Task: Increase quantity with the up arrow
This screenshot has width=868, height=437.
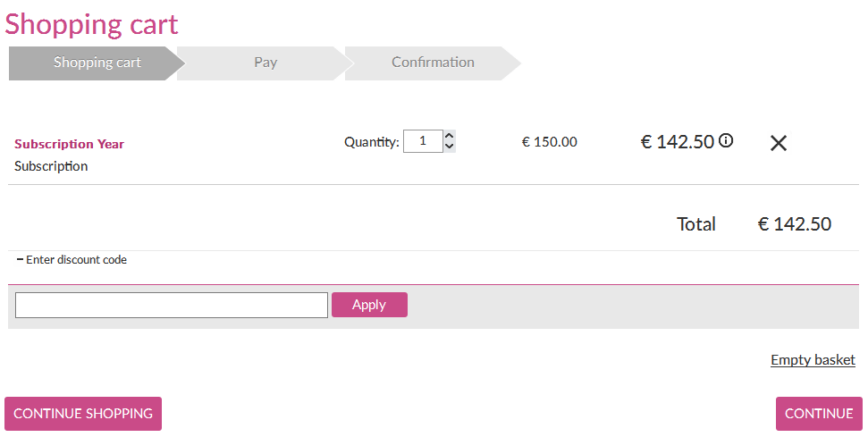Action: [x=450, y=136]
